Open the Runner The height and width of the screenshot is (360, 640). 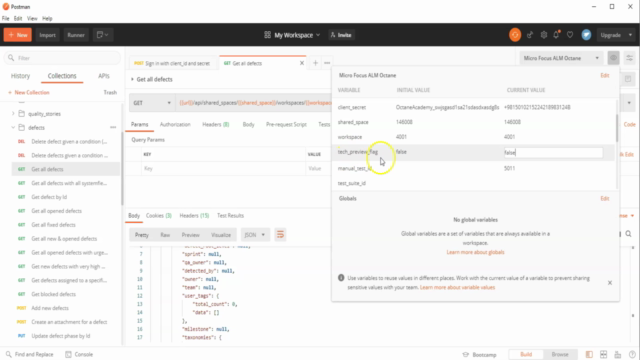pyautogui.click(x=76, y=35)
